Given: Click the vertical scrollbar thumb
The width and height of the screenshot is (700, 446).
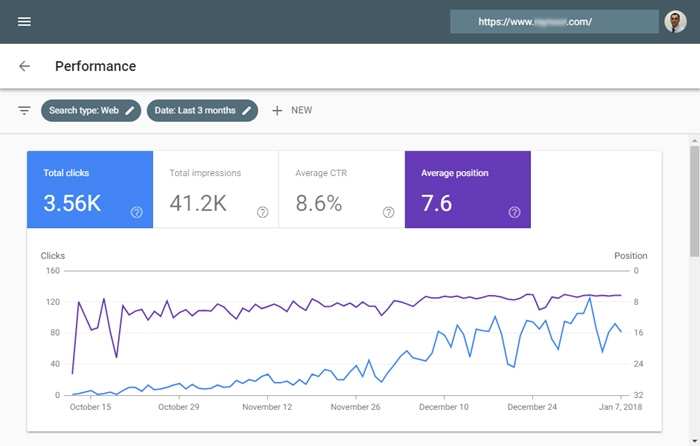Looking at the screenshot, I should click(694, 201).
